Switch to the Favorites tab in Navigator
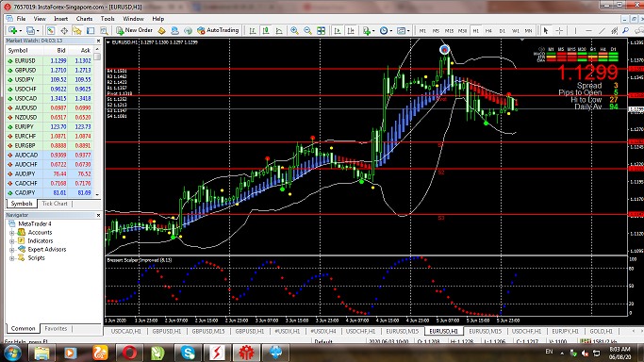Screen dimensions: 644x362 point(56,329)
